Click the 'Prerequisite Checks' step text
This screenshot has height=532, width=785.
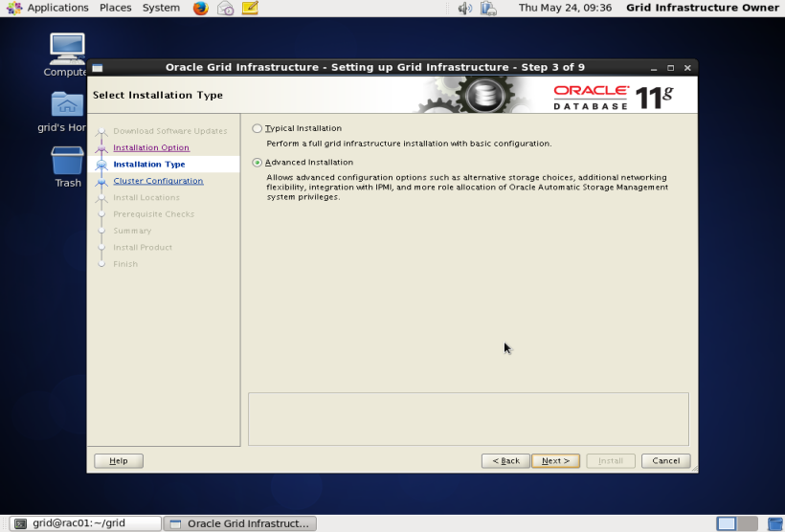[154, 214]
